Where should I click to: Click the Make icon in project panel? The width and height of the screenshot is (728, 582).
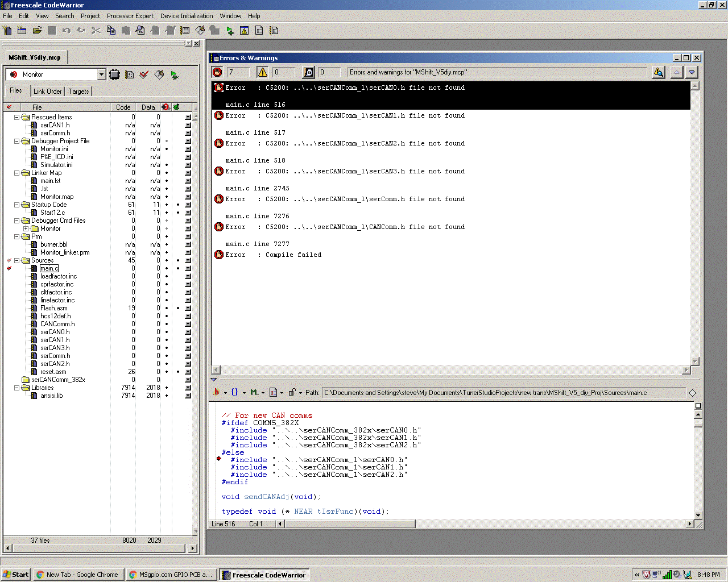point(159,74)
